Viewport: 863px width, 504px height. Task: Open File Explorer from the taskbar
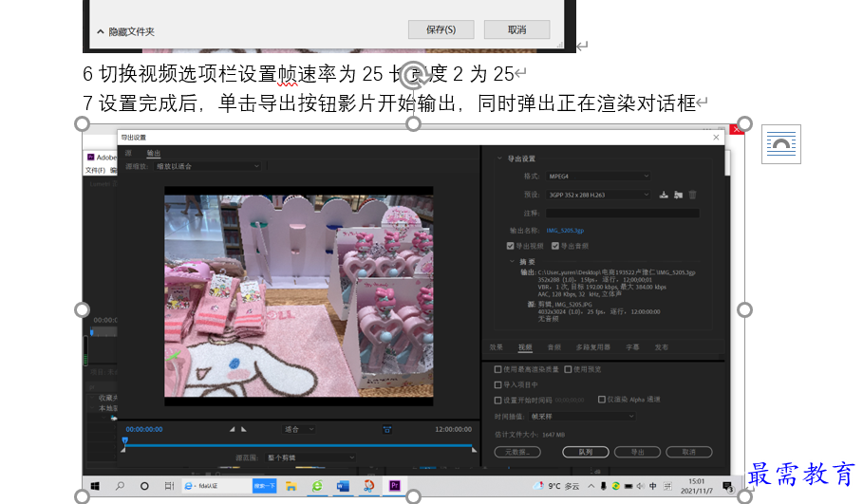coord(291,486)
